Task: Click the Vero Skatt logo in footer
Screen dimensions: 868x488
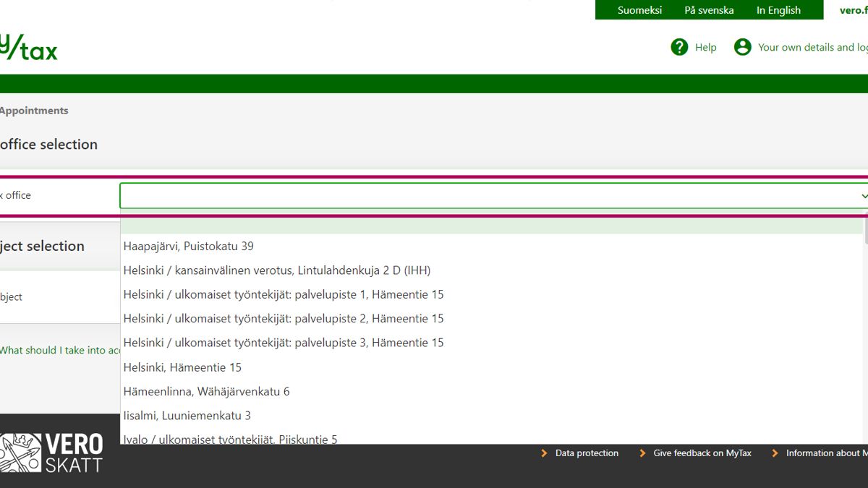Action: coord(51,453)
